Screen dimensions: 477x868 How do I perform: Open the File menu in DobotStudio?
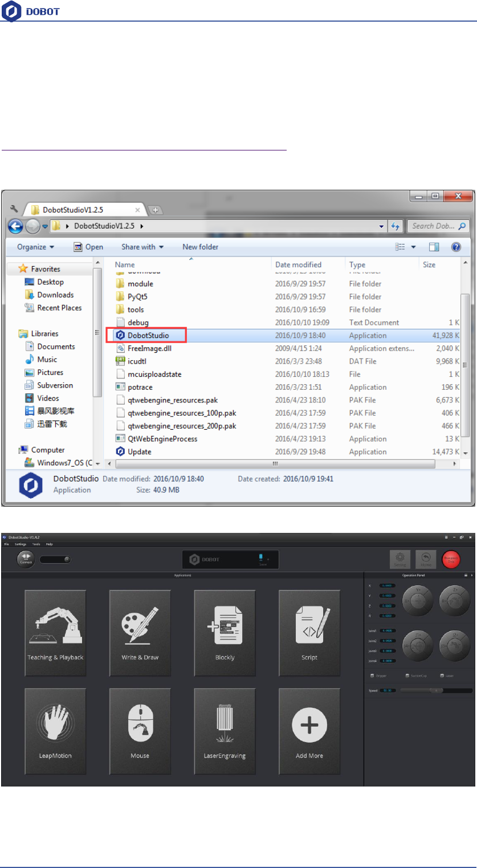pos(6,544)
